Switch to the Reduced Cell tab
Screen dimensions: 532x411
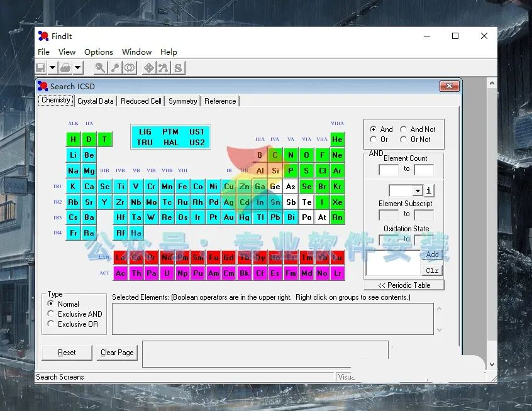pos(141,101)
